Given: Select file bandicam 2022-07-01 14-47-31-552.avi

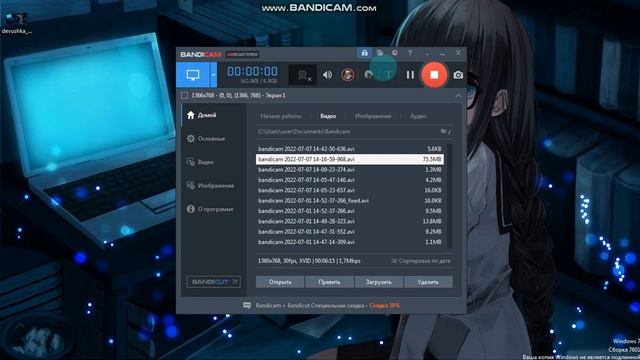Looking at the screenshot, I should tap(350, 232).
